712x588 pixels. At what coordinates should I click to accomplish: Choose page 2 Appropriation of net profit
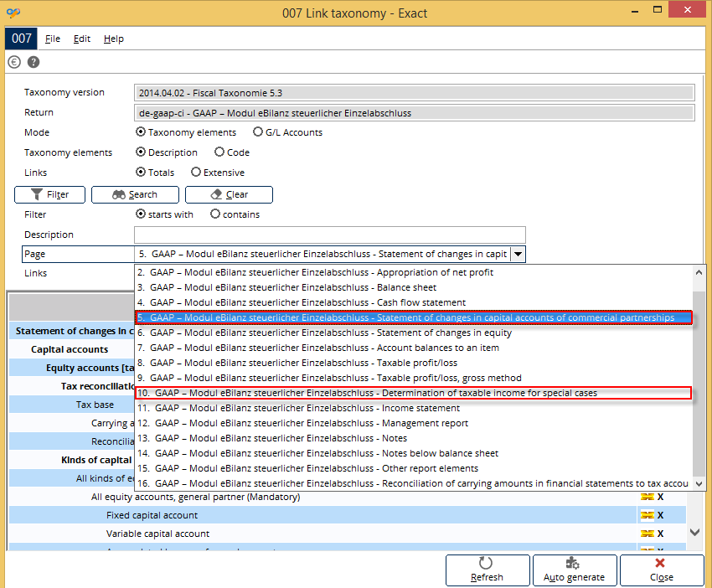tap(414, 272)
